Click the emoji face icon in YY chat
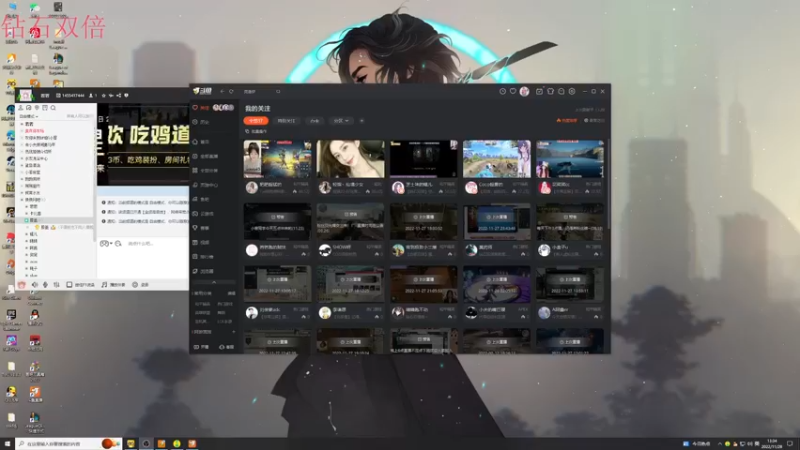The width and height of the screenshot is (800, 450). (x=104, y=244)
